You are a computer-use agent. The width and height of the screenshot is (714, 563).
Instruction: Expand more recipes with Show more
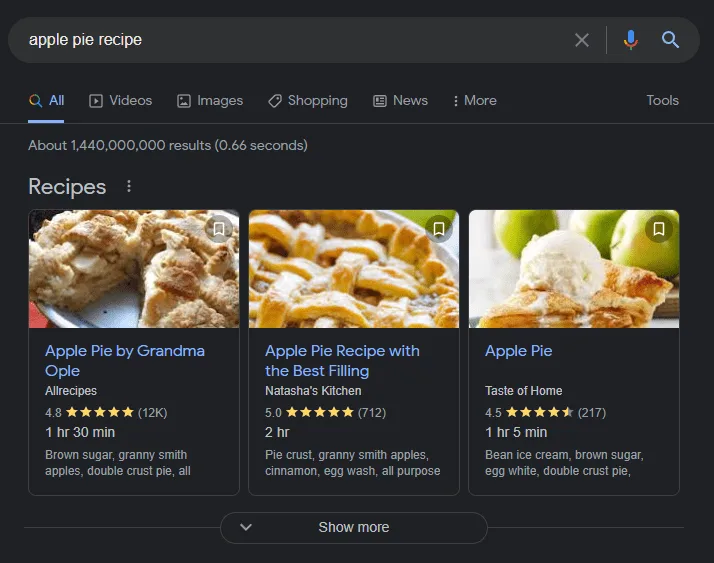tap(353, 527)
